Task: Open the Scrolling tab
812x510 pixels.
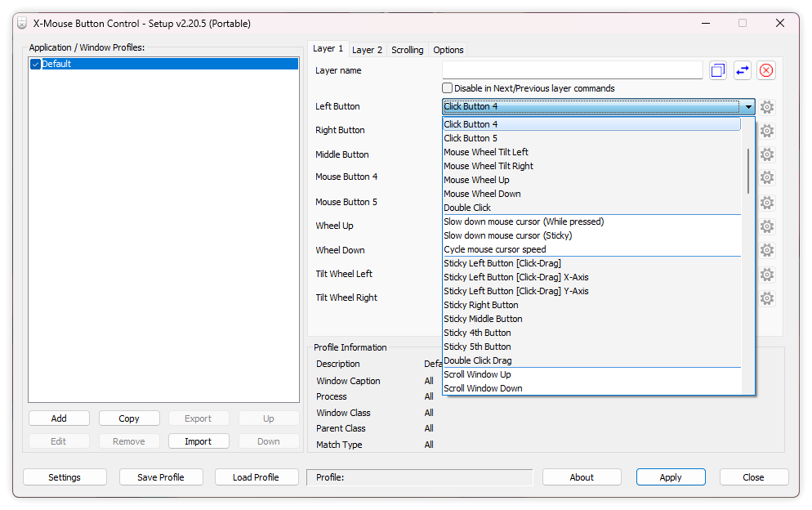Action: [407, 50]
